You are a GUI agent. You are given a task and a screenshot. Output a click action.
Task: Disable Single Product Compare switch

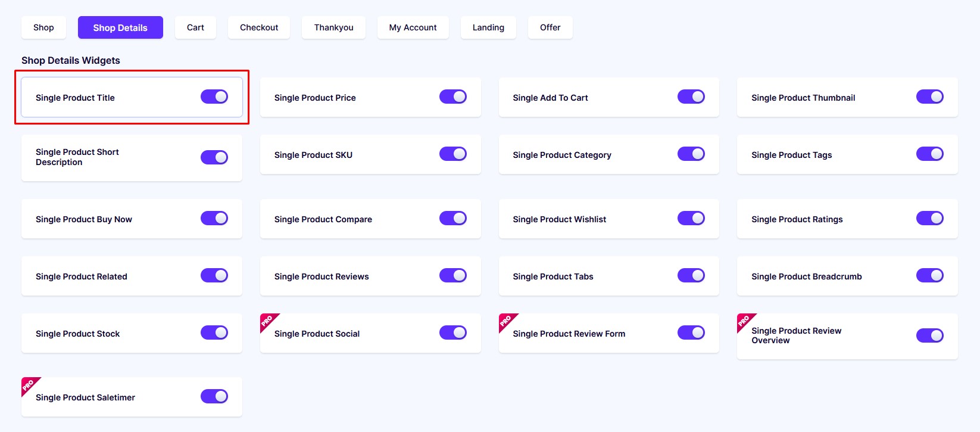[453, 218]
